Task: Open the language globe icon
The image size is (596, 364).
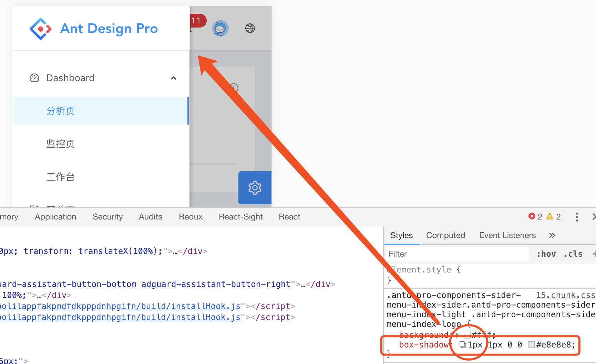Action: pos(250,28)
